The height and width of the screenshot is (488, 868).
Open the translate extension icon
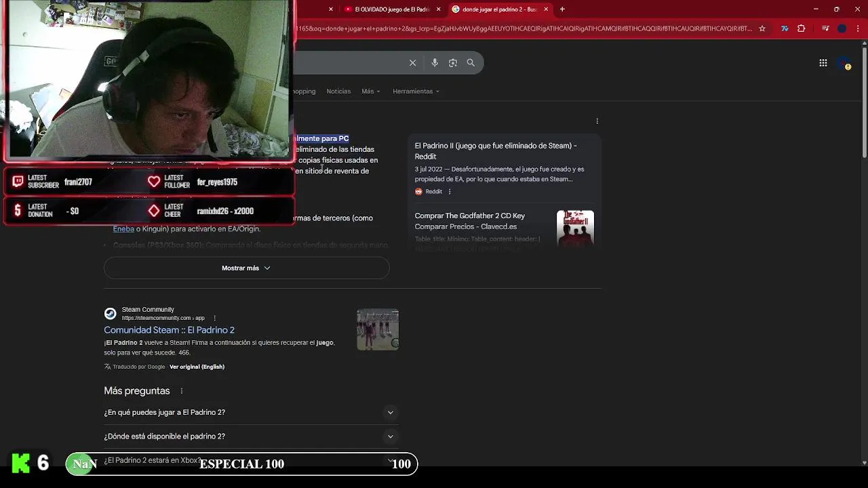click(x=785, y=28)
